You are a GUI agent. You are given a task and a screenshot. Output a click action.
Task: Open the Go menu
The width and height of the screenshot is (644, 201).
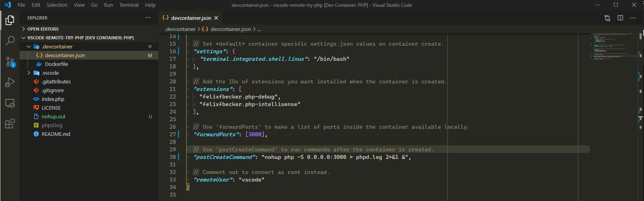[x=94, y=5]
